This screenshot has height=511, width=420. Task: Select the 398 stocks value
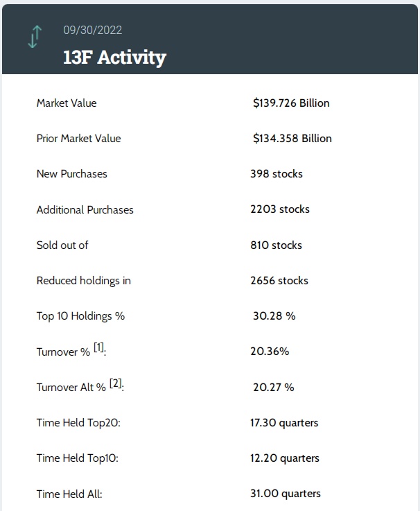[277, 174]
